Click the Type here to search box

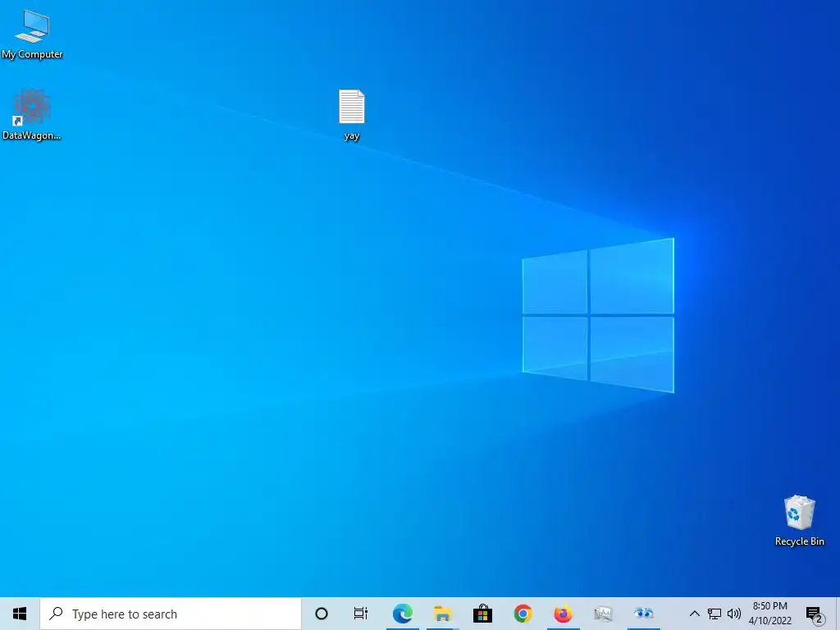[x=171, y=614]
